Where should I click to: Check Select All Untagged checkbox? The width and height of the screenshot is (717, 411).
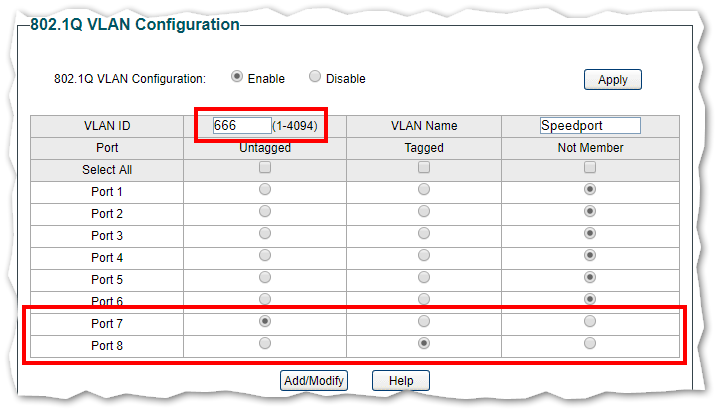click(x=265, y=168)
